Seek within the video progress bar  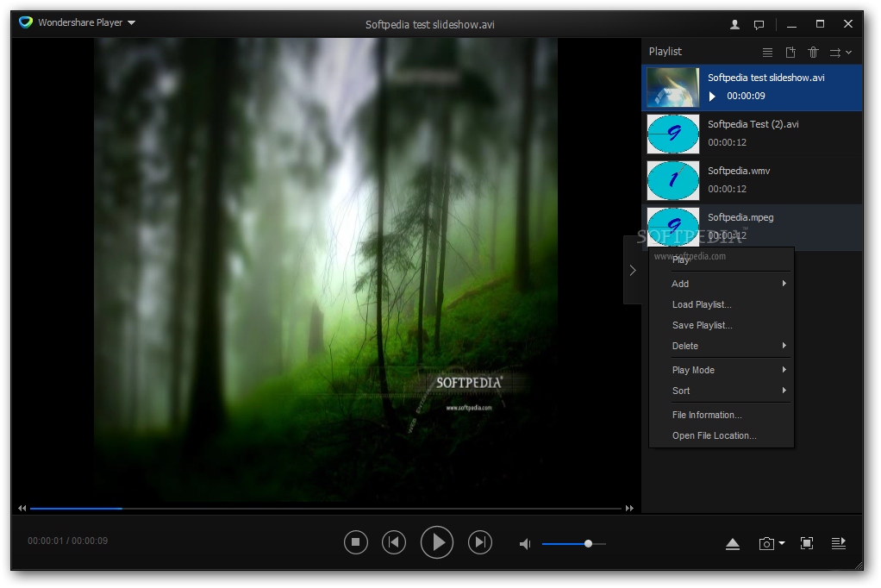326,508
